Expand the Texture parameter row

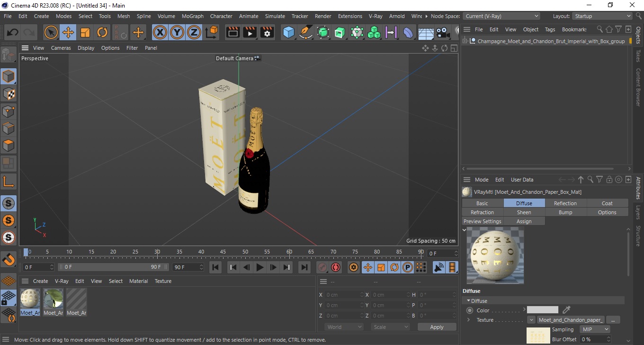[x=468, y=320]
